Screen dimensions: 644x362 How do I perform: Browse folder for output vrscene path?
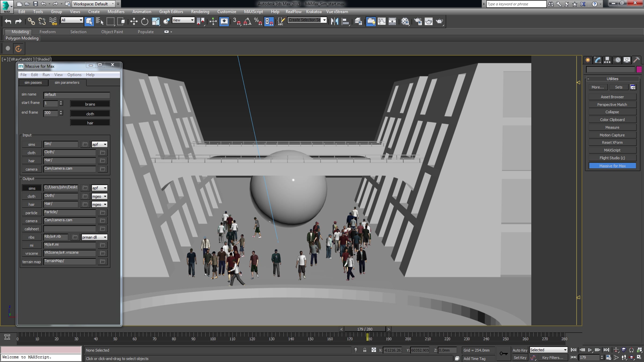(102, 253)
